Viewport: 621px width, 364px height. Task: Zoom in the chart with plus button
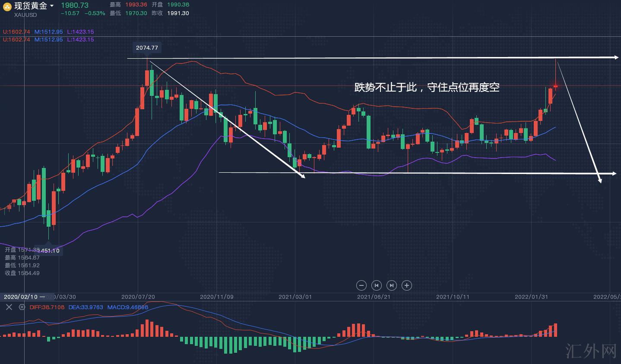pyautogui.click(x=406, y=285)
